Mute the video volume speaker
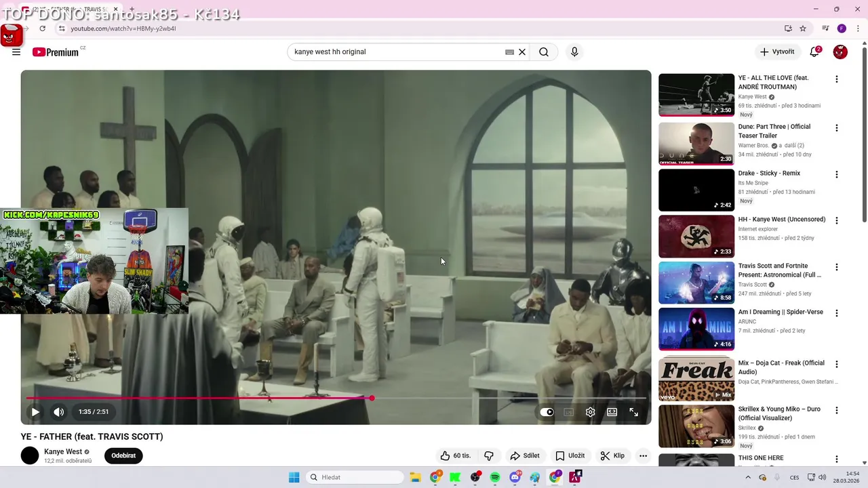 pos(59,412)
